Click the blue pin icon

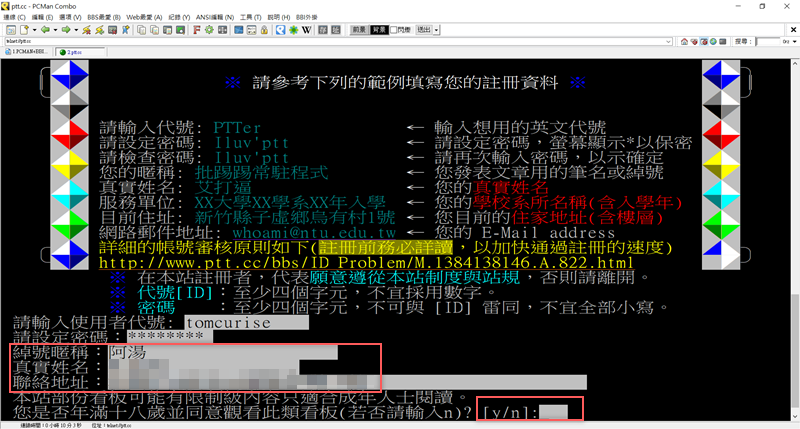pos(126,30)
